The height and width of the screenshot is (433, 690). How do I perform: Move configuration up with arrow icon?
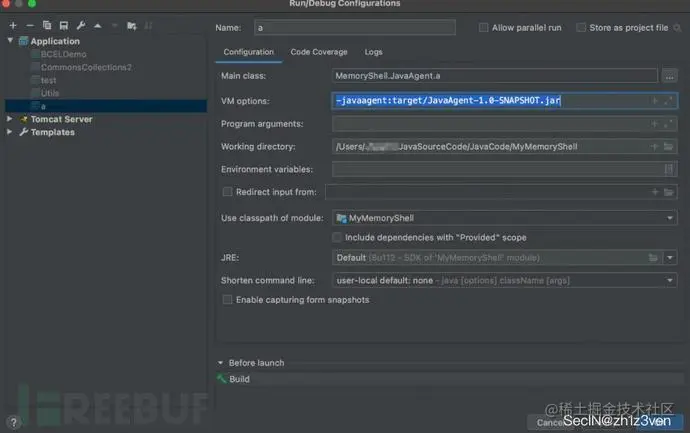(x=97, y=26)
